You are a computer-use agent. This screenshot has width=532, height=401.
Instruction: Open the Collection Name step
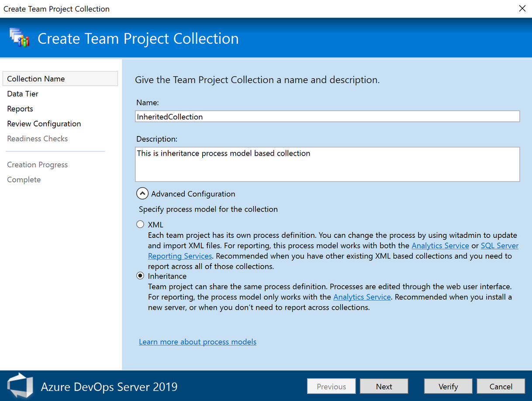pyautogui.click(x=36, y=79)
